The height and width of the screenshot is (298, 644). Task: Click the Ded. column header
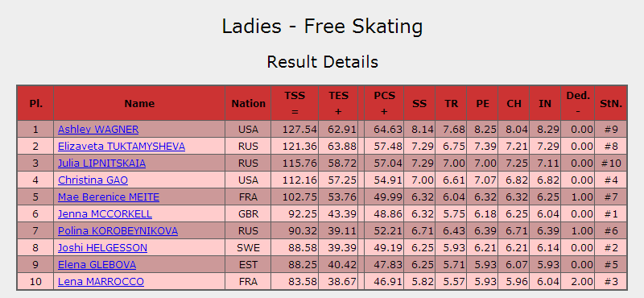[x=578, y=103]
